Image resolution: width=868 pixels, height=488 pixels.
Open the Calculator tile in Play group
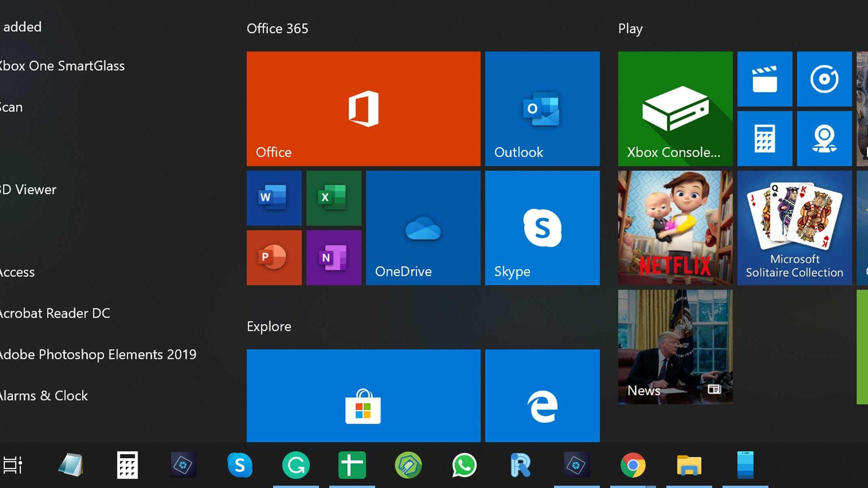[x=765, y=139]
